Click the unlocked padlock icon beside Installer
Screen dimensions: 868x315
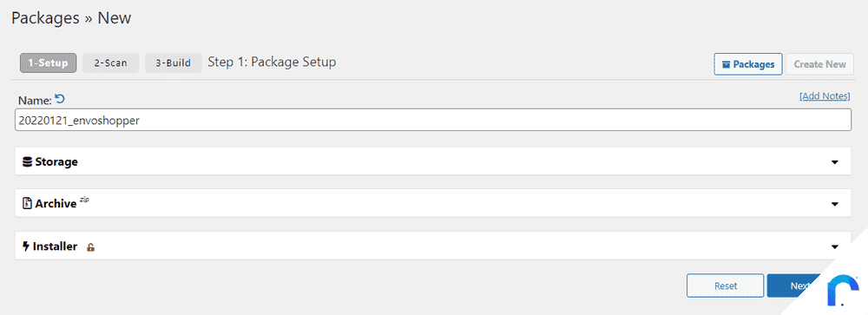(x=91, y=247)
